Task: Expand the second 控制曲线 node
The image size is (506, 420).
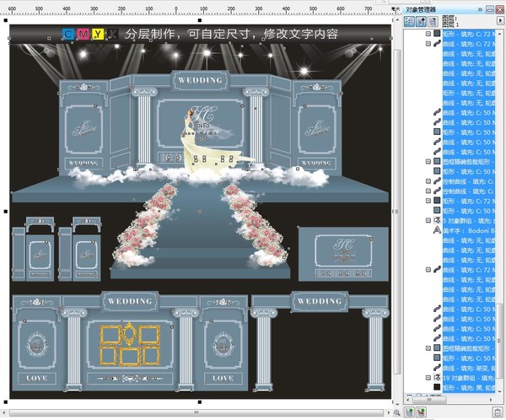Action: 428,191
